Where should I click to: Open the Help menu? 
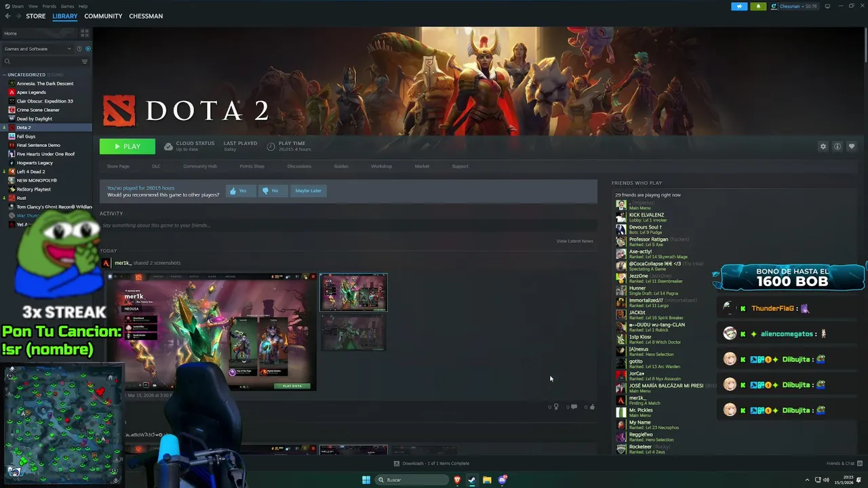coord(83,6)
